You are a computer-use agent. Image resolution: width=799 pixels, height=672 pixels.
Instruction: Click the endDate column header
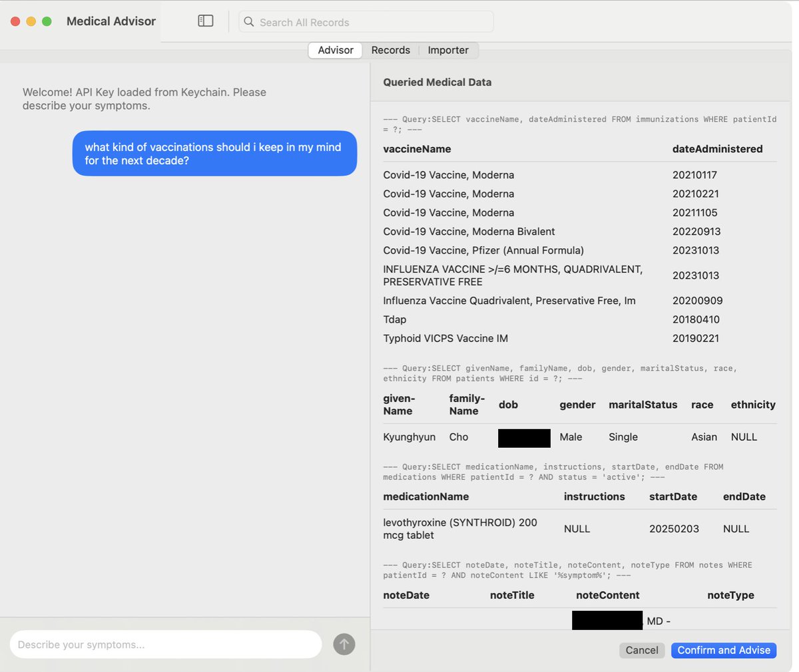(x=744, y=496)
